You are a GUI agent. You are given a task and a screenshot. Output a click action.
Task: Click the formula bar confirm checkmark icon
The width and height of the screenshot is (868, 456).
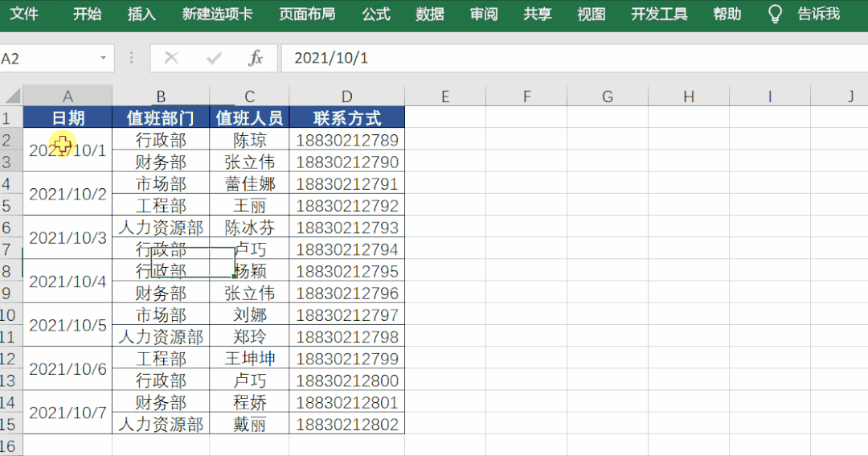pos(214,58)
